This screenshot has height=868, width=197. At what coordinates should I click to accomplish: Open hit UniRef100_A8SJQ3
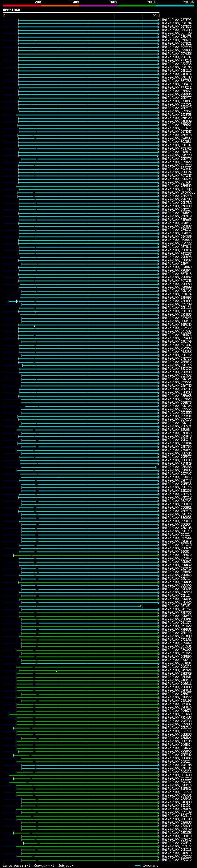(x=176, y=30)
